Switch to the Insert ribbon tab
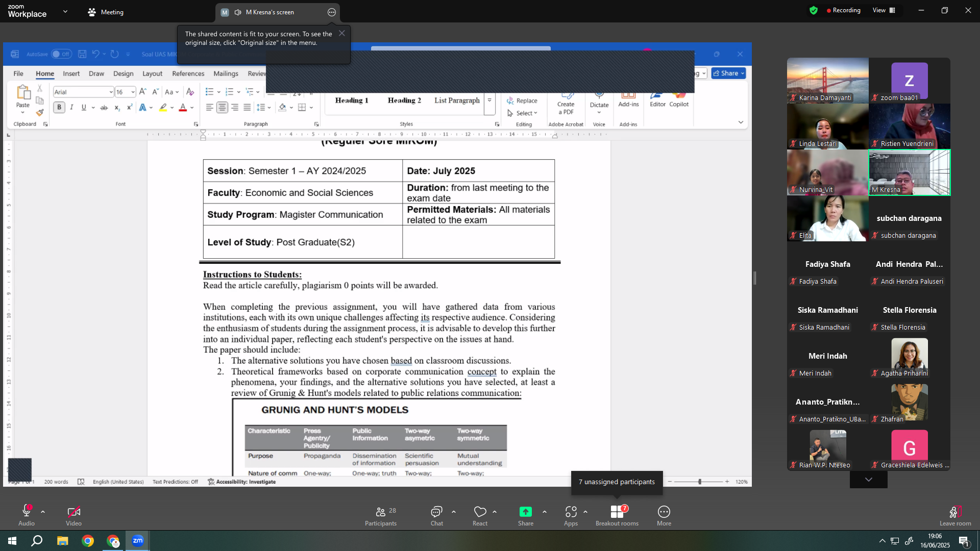This screenshot has width=980, height=551. [71, 73]
